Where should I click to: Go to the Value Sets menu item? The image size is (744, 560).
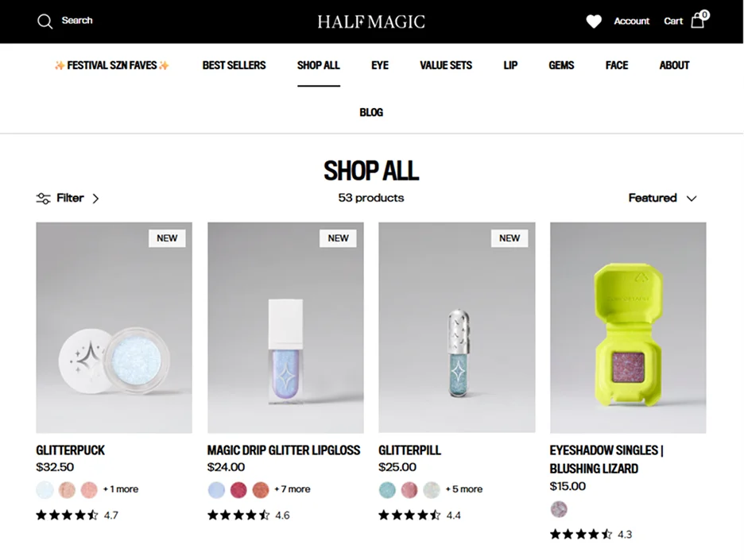click(446, 65)
